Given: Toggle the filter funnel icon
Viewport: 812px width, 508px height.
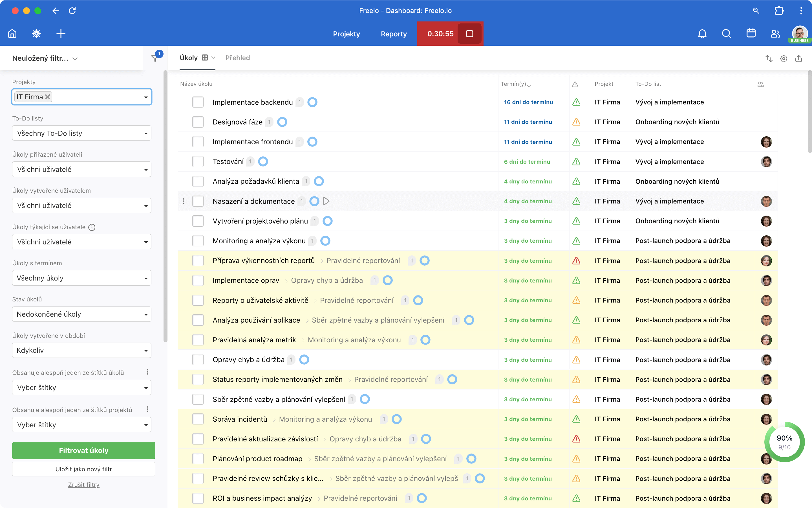Looking at the screenshot, I should click(155, 58).
